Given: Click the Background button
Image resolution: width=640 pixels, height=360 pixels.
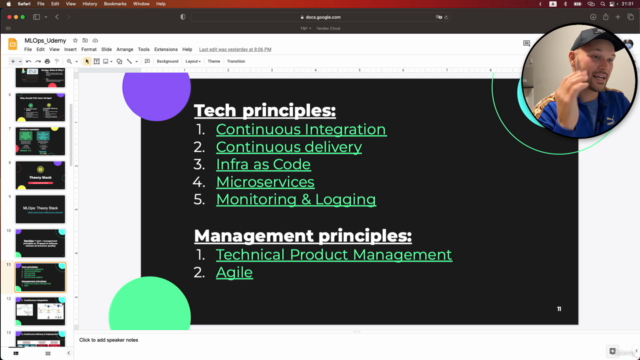Looking at the screenshot, I should click(x=167, y=61).
